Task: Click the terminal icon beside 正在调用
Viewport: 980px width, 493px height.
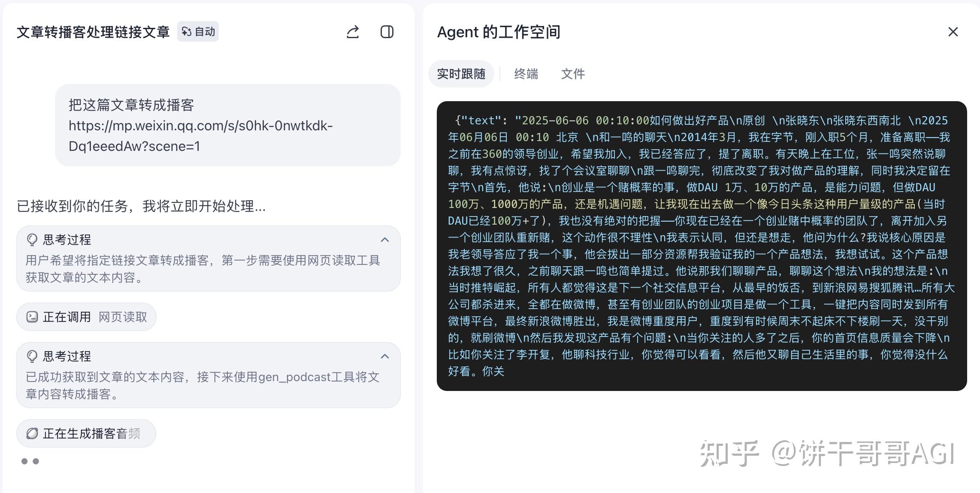Action: click(x=32, y=317)
